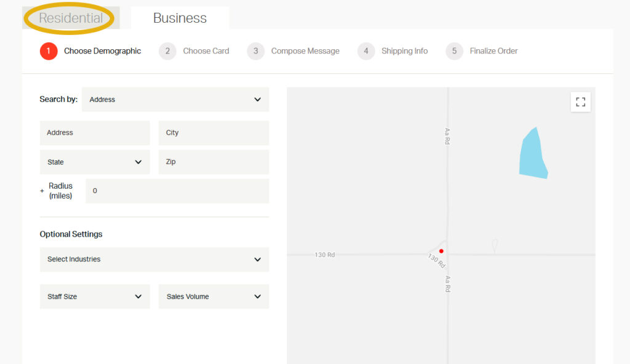
Task: Click into the Address input field
Action: click(95, 133)
